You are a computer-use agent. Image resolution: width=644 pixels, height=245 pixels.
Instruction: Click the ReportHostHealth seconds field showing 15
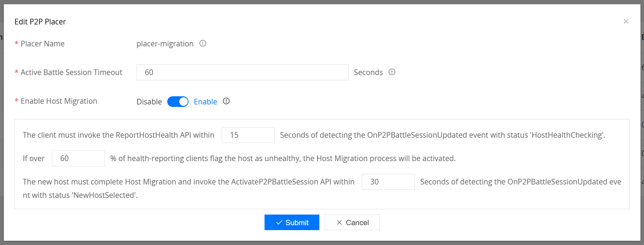(x=248, y=135)
